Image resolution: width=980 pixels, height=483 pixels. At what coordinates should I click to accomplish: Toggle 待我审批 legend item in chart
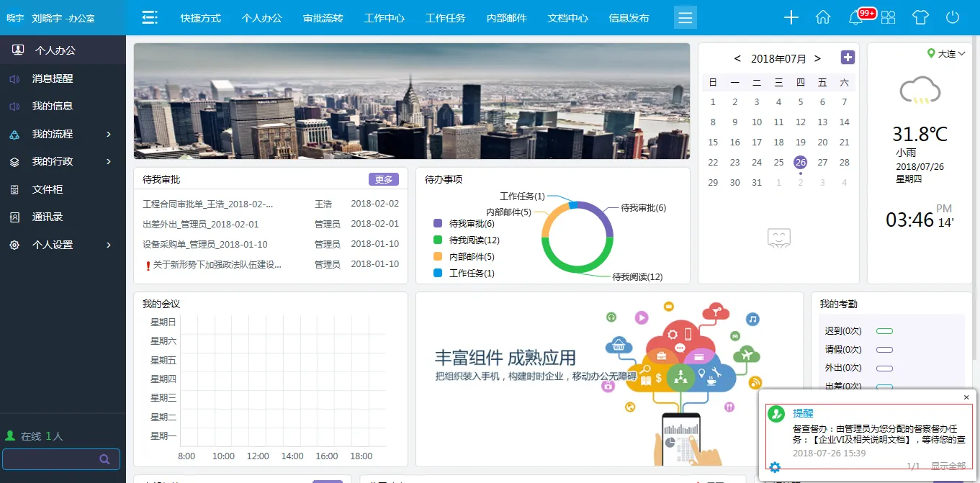pyautogui.click(x=464, y=224)
